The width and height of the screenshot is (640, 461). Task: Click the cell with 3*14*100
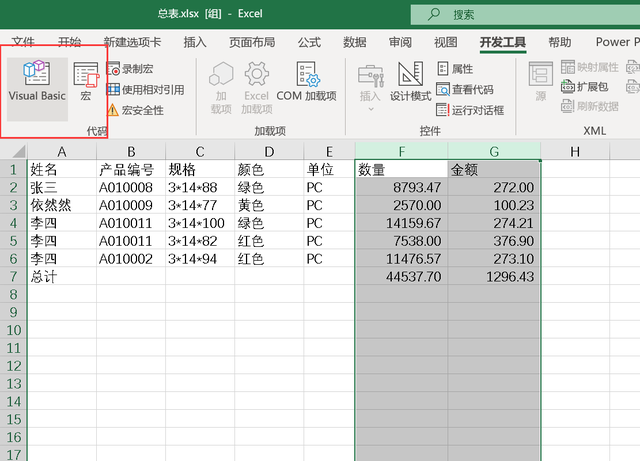click(200, 223)
